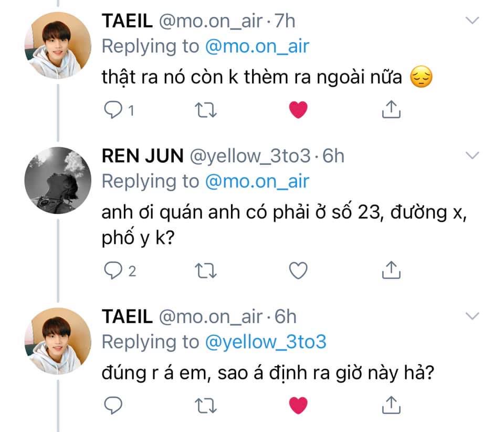Open options chevron on TAEIL's last tweet
Image resolution: width=504 pixels, height=432 pixels.
coord(473,316)
